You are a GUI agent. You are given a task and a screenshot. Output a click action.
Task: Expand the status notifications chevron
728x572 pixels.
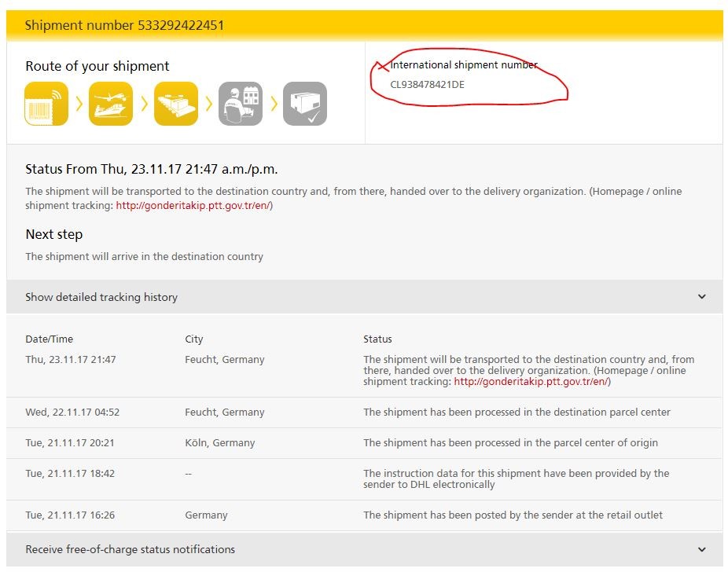coord(702,549)
